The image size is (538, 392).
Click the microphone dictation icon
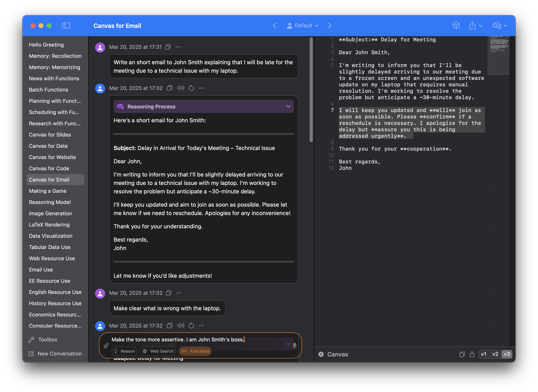pyautogui.click(x=295, y=345)
